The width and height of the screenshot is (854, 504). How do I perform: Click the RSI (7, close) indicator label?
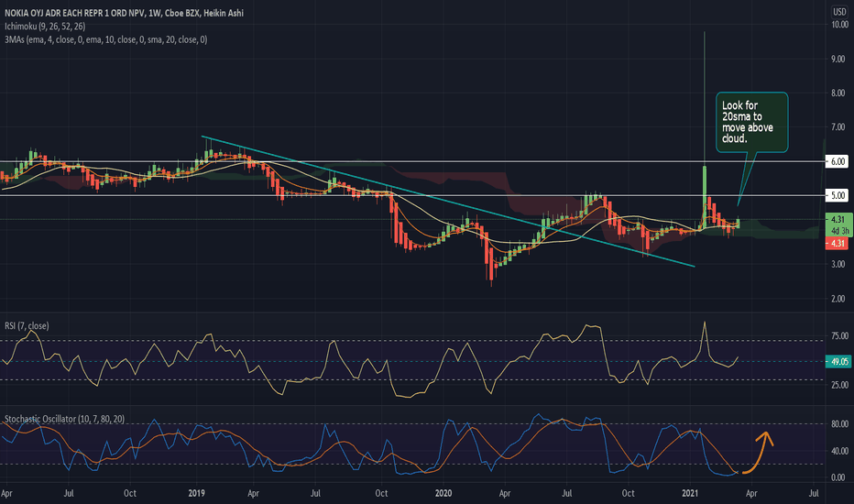[27, 326]
